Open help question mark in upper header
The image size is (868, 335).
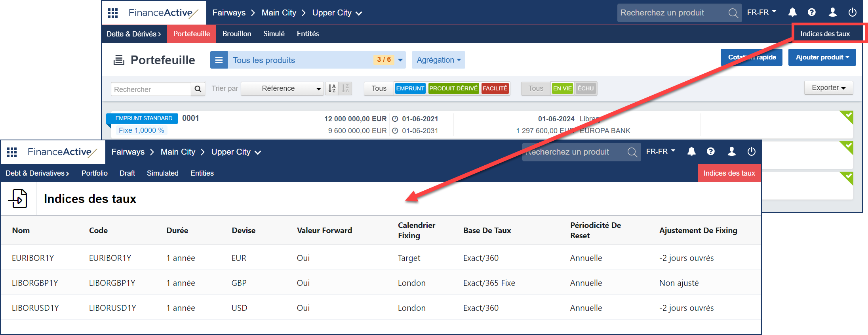(811, 12)
